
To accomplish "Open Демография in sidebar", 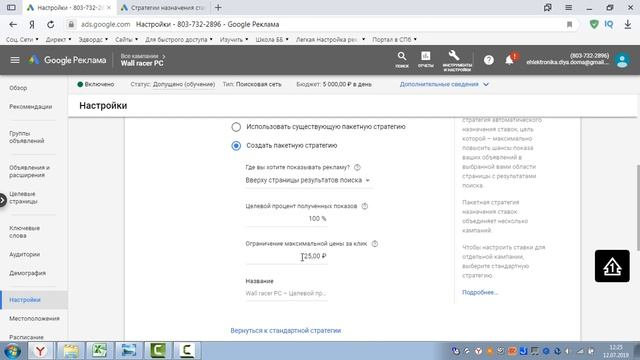I will (x=27, y=273).
